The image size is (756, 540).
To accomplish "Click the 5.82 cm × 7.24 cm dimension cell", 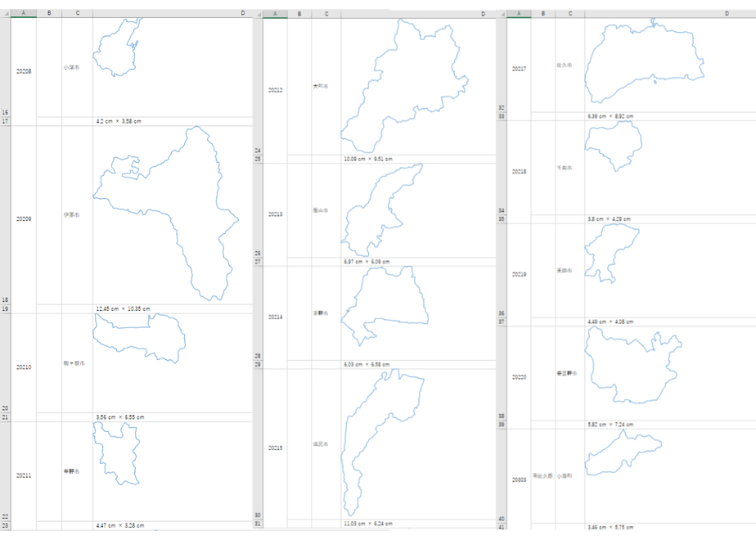I will tap(670, 425).
